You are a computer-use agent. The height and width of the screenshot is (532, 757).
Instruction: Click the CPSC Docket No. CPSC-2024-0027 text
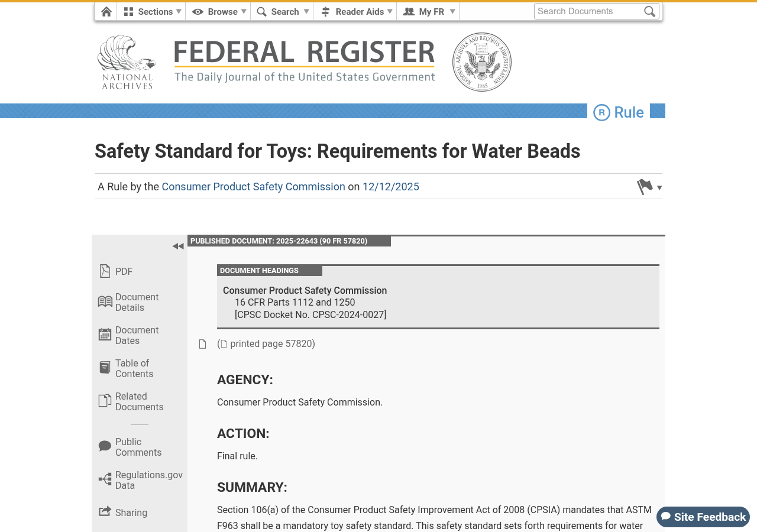point(310,314)
